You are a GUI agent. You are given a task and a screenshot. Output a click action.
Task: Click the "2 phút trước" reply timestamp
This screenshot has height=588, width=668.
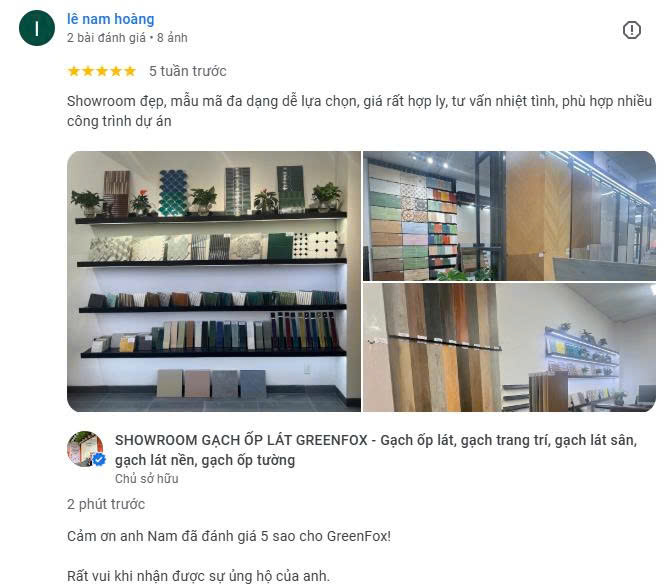coord(106,504)
